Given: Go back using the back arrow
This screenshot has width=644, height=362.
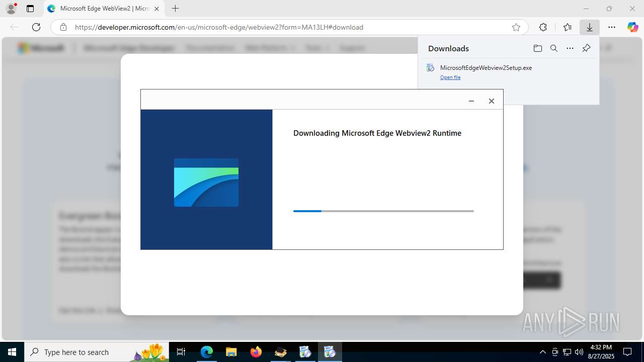Looking at the screenshot, I should coord(14,27).
